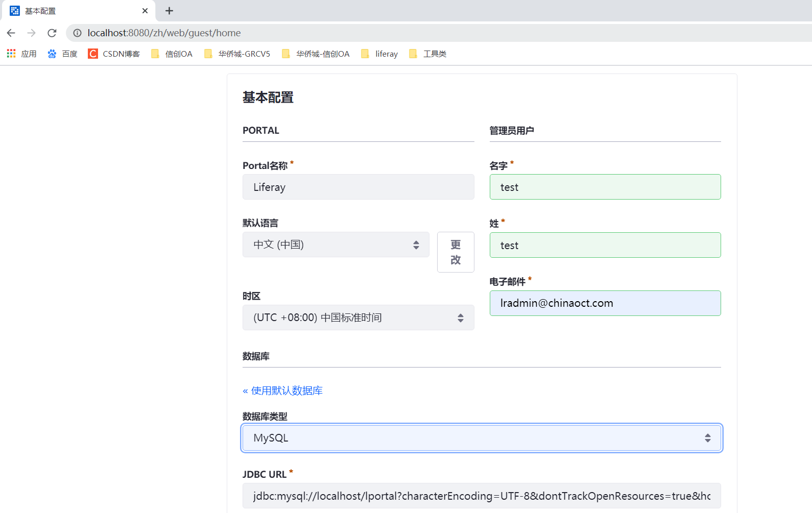The image size is (812, 513).
Task: Open the CSDN博客 bookmark
Action: click(114, 54)
